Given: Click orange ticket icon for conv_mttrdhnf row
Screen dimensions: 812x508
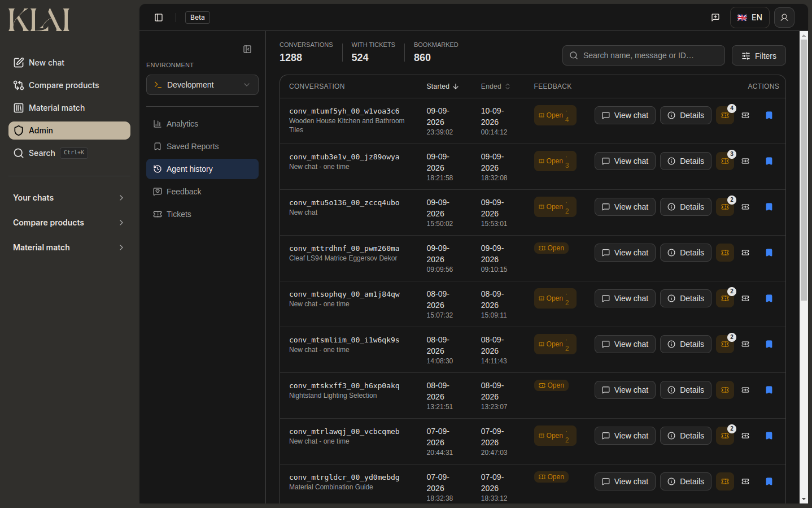Looking at the screenshot, I should [725, 253].
